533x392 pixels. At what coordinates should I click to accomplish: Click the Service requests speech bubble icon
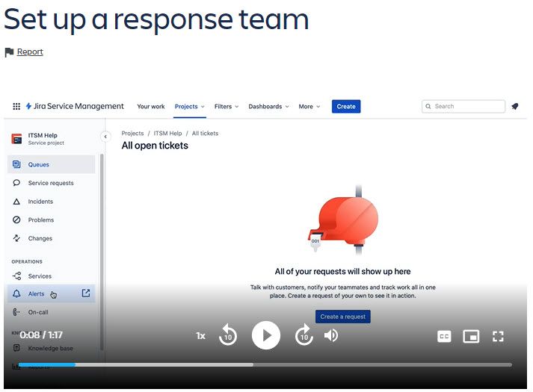pos(16,183)
